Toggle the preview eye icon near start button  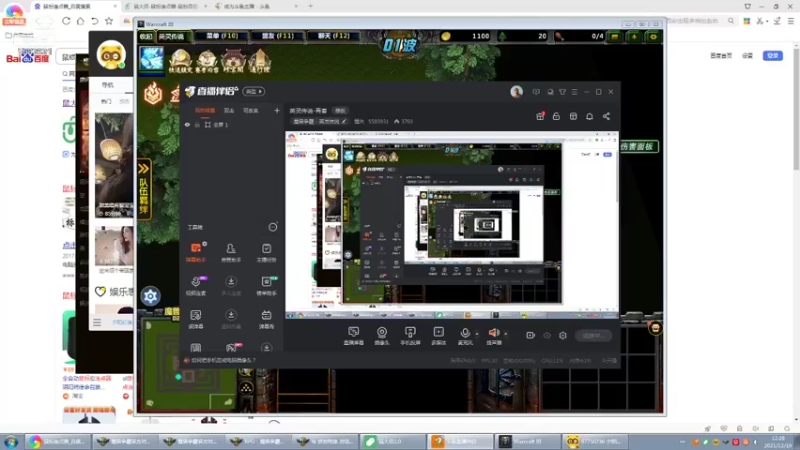[x=547, y=336]
